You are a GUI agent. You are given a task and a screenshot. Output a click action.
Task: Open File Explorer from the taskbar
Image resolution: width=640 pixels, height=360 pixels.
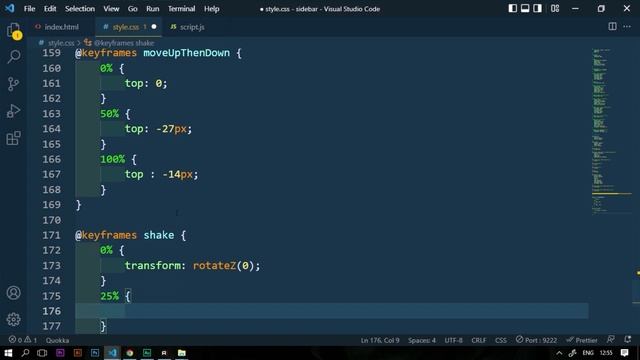click(182, 353)
